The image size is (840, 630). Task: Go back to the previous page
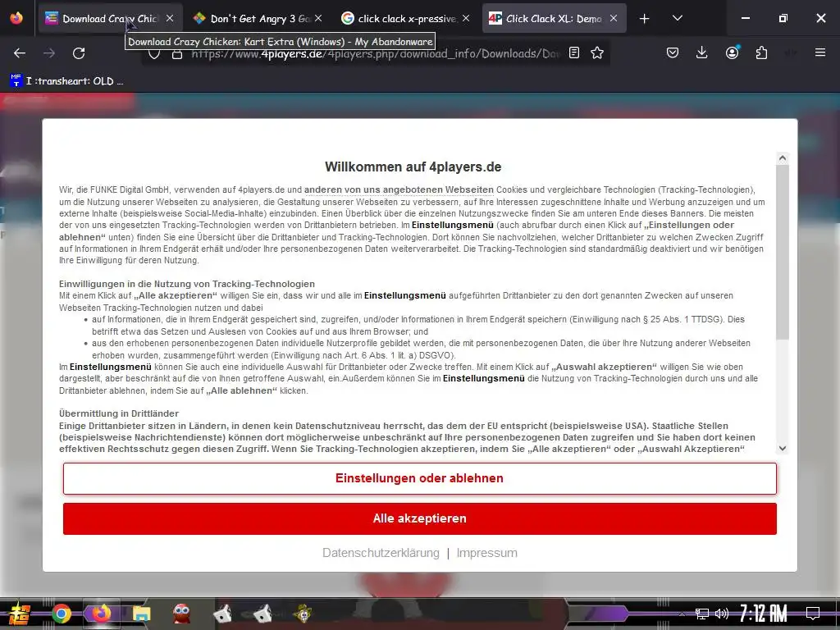(20, 53)
